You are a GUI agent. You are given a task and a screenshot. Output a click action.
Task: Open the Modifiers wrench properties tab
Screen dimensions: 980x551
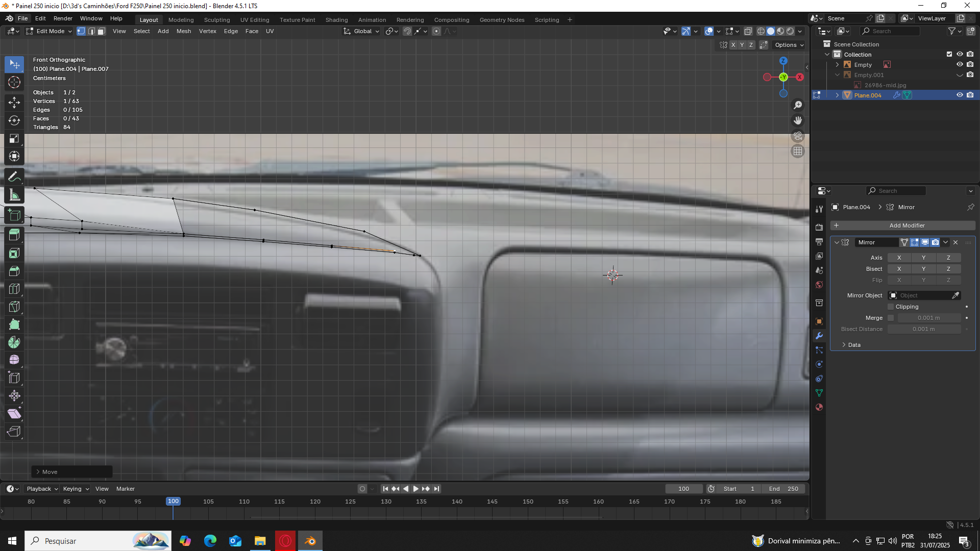tap(819, 336)
